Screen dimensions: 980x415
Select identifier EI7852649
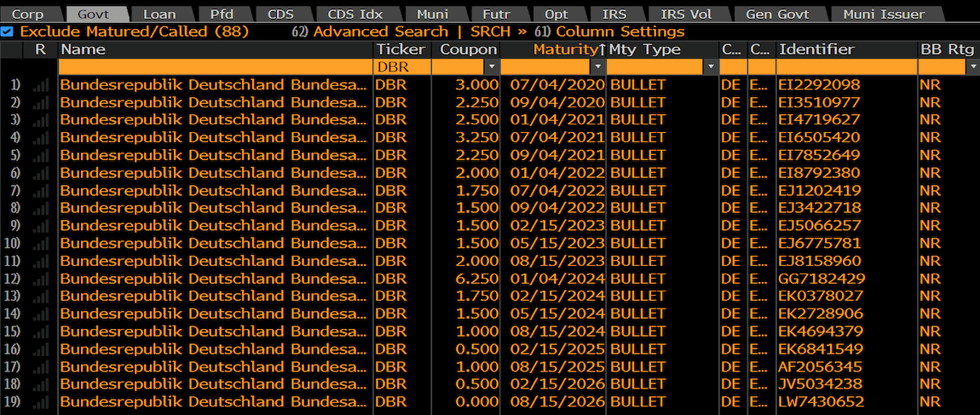click(819, 156)
